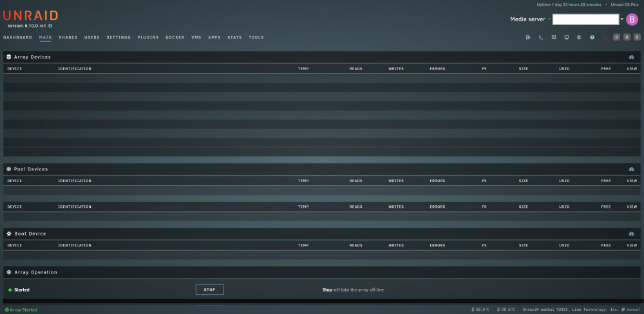Go to the Shares menu
This screenshot has height=314, width=644.
[x=68, y=37]
